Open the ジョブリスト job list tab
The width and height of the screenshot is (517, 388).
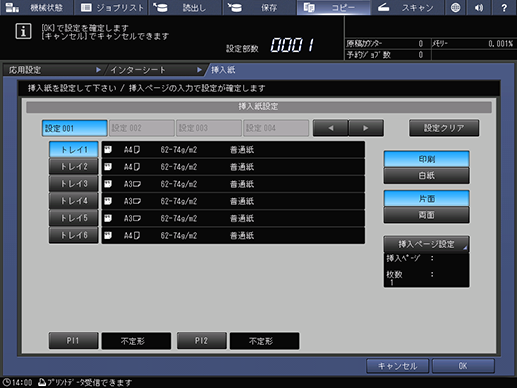click(111, 7)
